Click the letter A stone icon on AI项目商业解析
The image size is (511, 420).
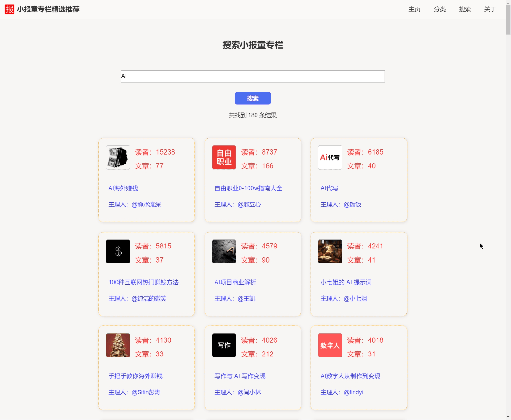[x=224, y=251]
